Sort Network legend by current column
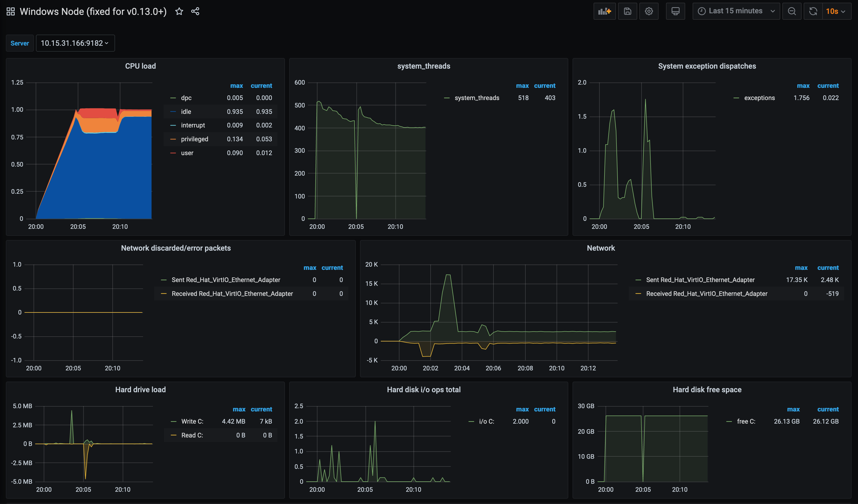 (x=828, y=268)
